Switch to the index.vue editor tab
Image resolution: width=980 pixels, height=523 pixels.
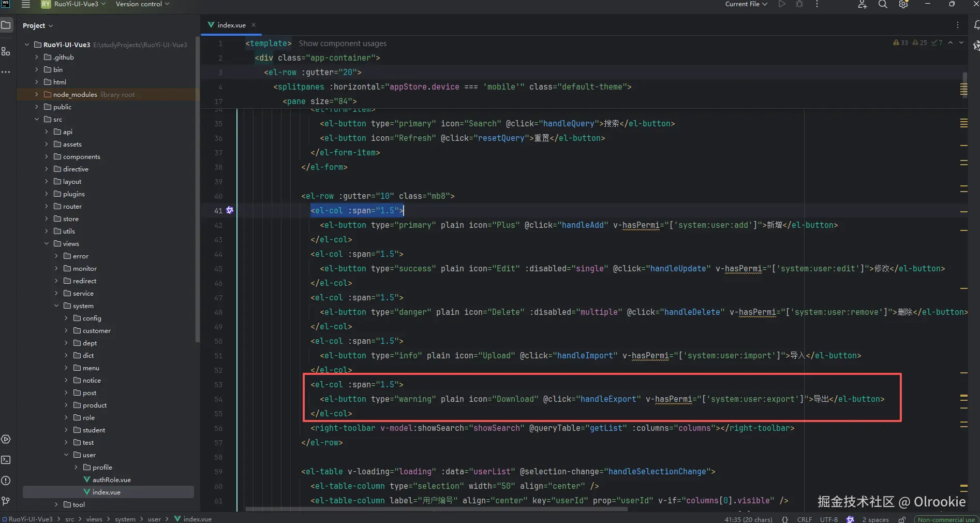coord(231,25)
